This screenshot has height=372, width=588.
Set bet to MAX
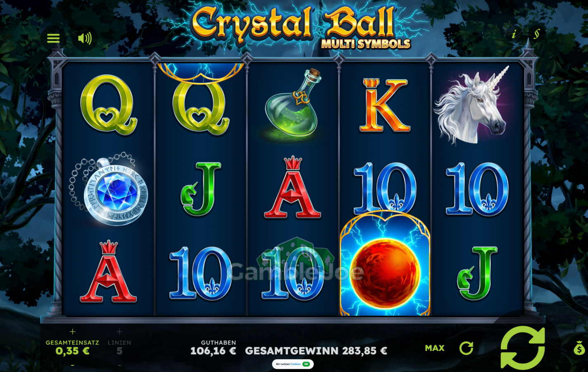(x=435, y=348)
